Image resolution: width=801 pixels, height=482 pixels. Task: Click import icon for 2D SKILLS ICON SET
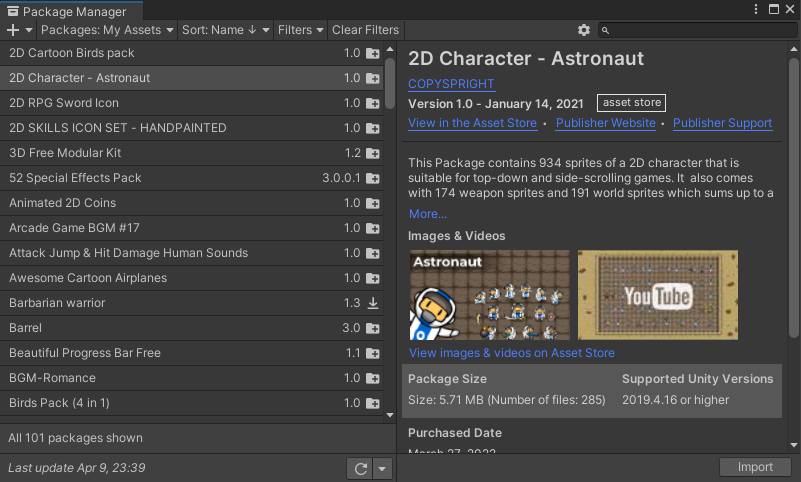(x=373, y=128)
